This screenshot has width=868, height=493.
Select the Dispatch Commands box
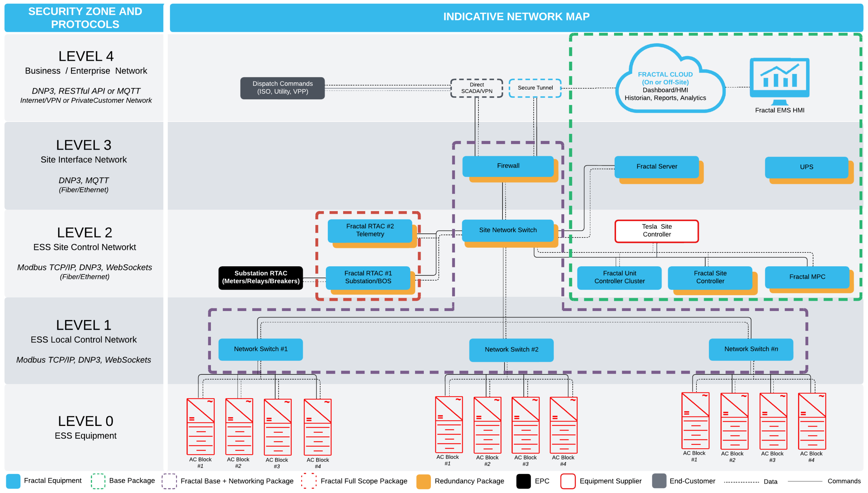tap(282, 88)
